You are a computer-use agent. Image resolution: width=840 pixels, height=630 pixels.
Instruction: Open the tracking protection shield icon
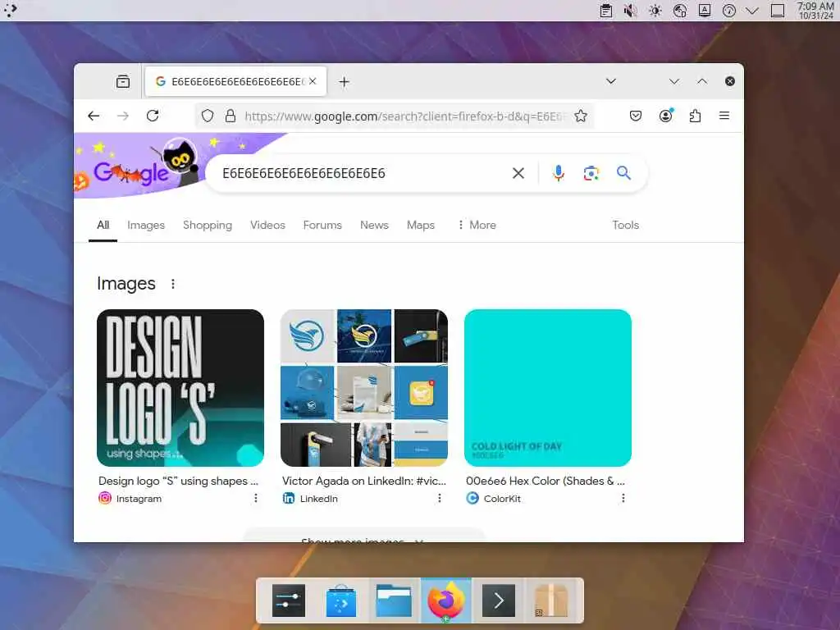(x=208, y=116)
